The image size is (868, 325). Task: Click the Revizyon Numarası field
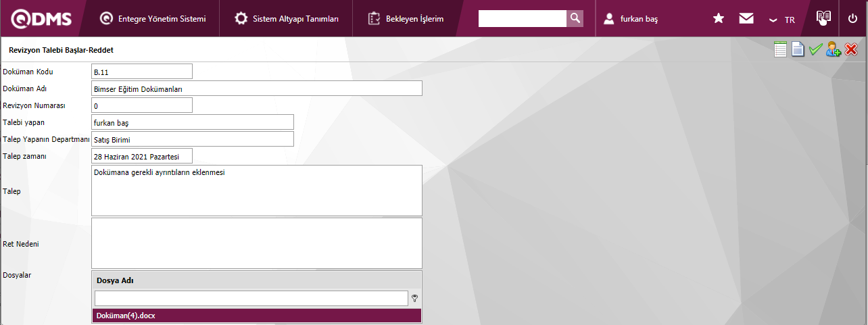point(142,105)
